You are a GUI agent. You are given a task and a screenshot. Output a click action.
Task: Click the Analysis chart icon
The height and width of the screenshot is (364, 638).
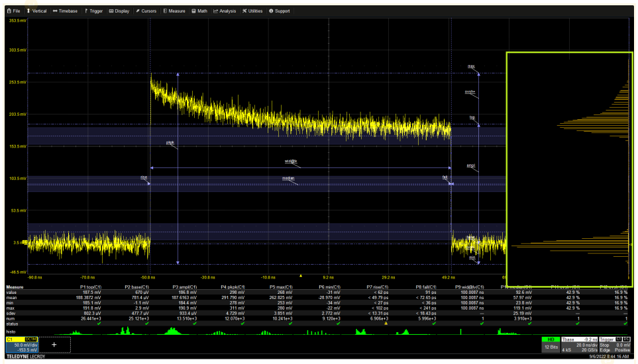(215, 11)
